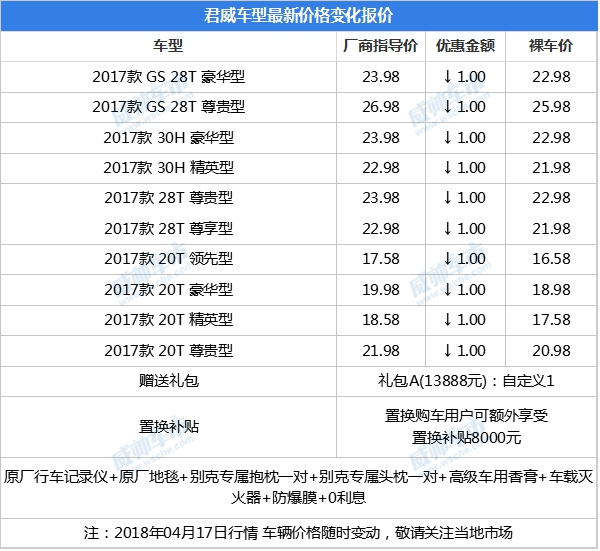Click guide price 23.98 in 28T 尊贵型 row

pyautogui.click(x=381, y=198)
